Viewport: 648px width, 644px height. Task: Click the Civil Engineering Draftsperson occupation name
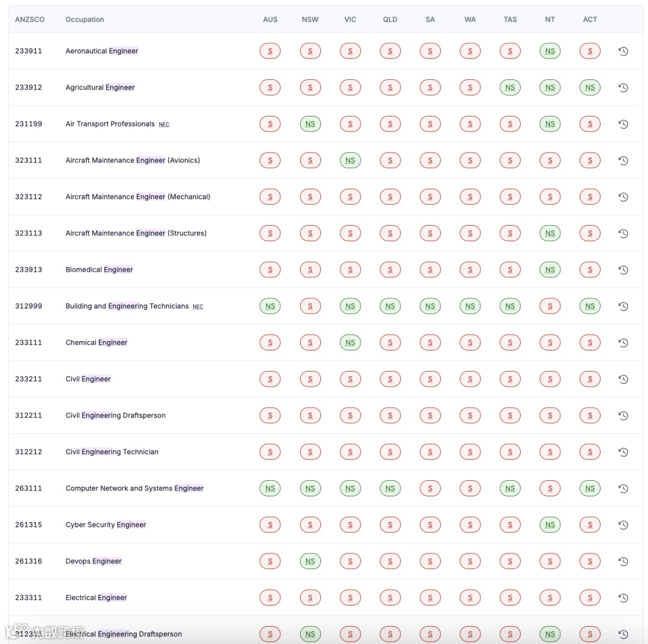(115, 415)
